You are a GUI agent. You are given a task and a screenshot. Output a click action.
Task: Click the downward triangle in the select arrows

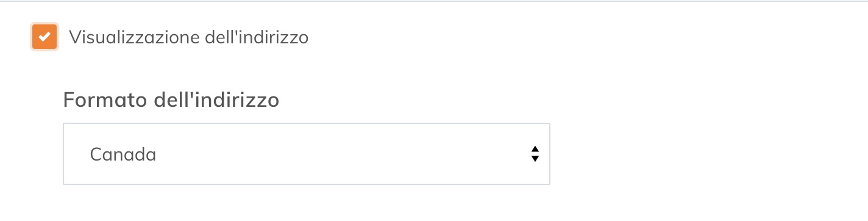[x=535, y=159]
